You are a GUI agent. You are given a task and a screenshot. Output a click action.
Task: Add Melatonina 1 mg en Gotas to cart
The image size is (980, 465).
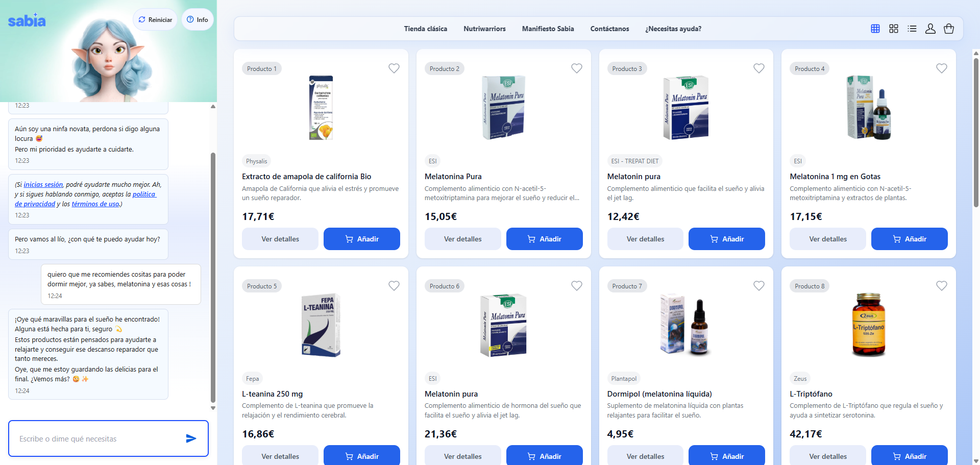point(910,239)
